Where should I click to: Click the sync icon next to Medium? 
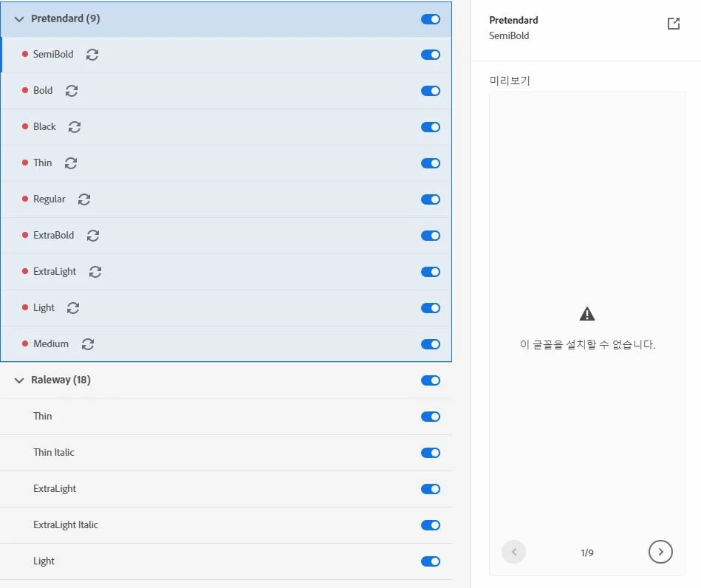coord(88,344)
